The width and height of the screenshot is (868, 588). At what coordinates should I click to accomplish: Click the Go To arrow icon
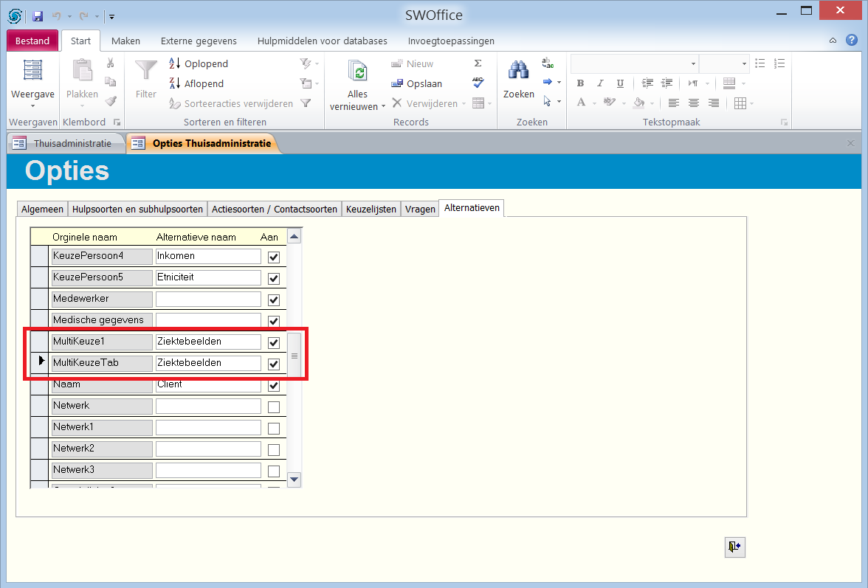coord(548,82)
